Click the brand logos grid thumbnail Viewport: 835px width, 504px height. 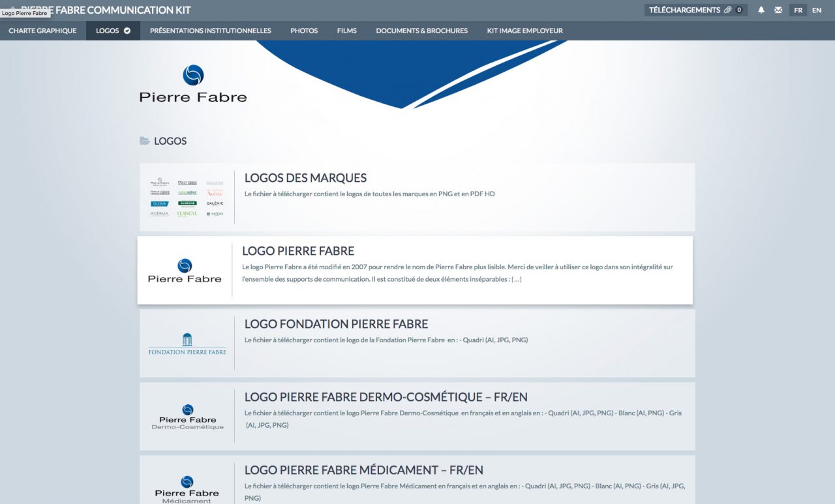187,198
